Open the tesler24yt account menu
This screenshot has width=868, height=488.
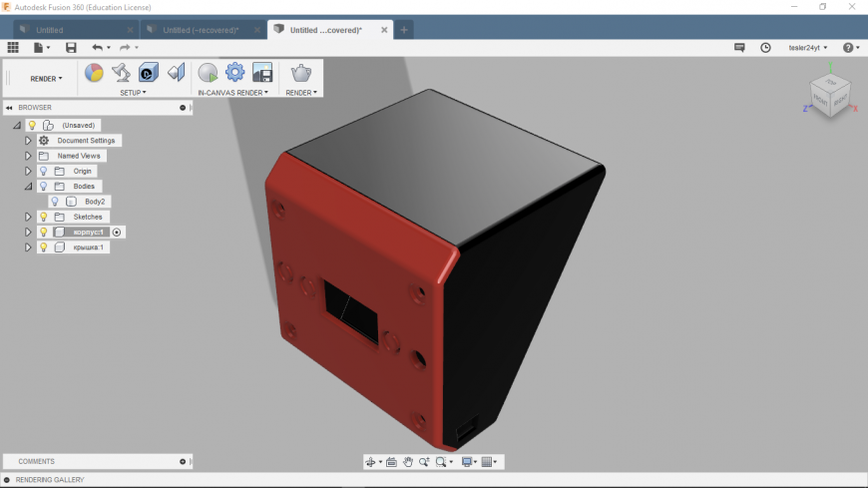click(807, 47)
